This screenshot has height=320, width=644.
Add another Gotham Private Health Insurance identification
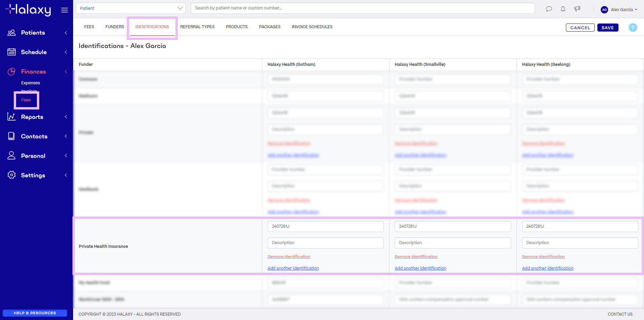[x=293, y=268]
